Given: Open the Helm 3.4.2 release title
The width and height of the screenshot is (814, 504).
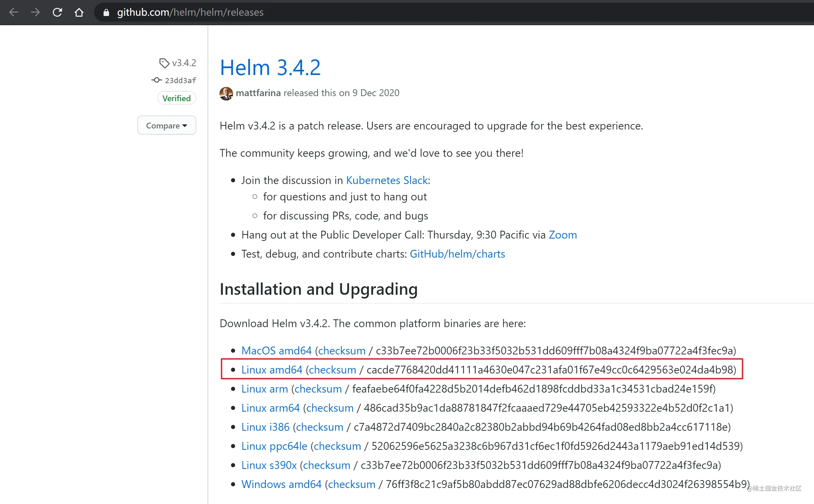Looking at the screenshot, I should (x=270, y=67).
